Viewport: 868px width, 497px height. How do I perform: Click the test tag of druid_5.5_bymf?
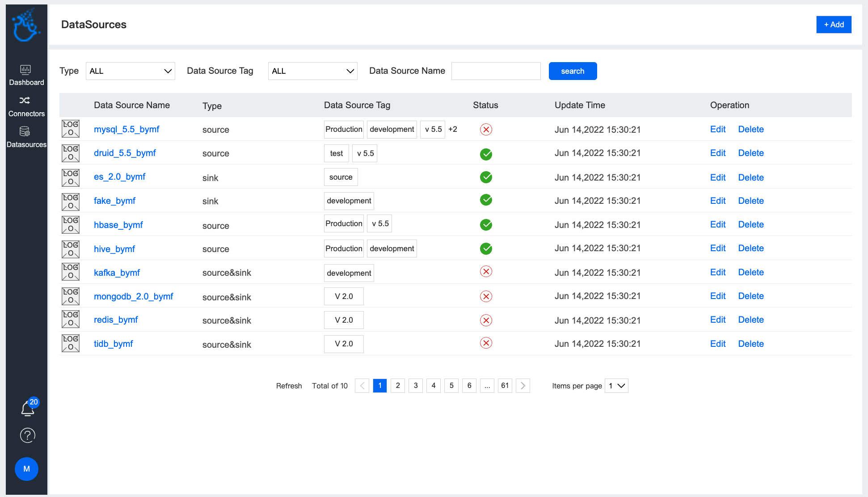pyautogui.click(x=337, y=153)
